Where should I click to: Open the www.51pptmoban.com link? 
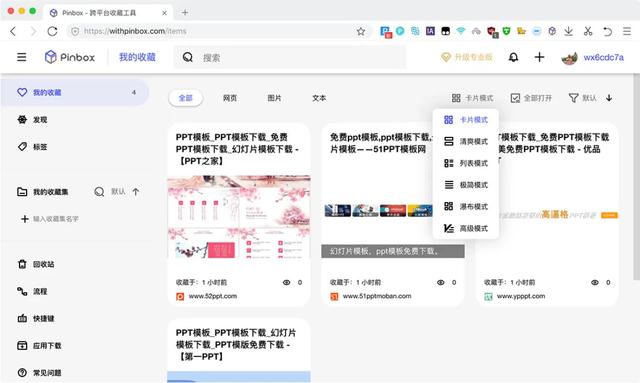click(x=377, y=296)
